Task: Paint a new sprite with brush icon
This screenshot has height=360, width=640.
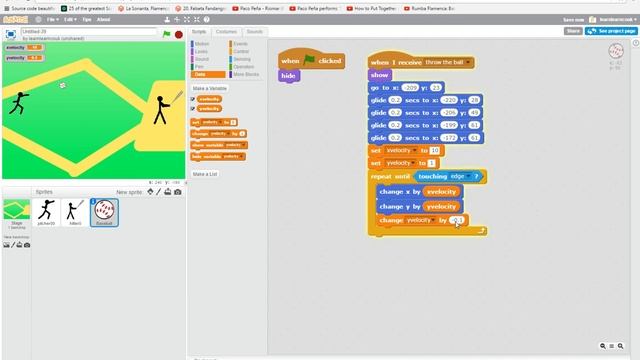Action: point(159,192)
